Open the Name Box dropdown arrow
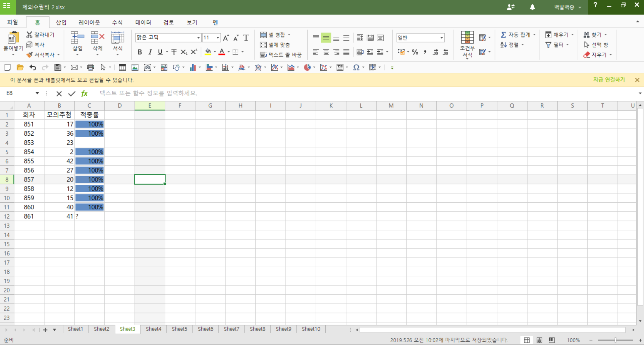Image resolution: width=644 pixels, height=345 pixels. click(x=37, y=93)
